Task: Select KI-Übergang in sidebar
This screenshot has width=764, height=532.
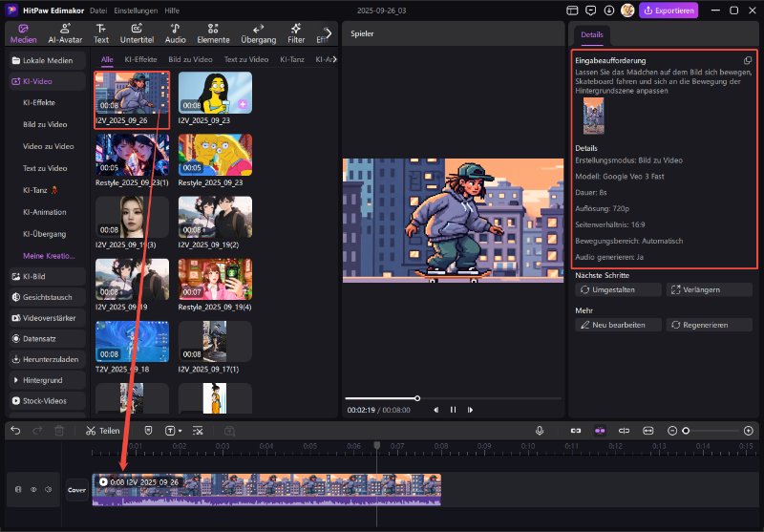Action: (44, 234)
